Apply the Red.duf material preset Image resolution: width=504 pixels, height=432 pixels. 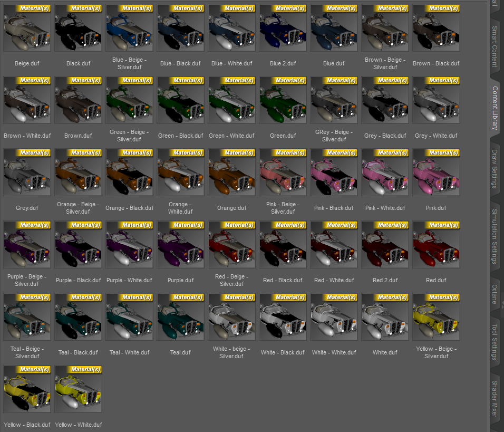[x=436, y=244]
